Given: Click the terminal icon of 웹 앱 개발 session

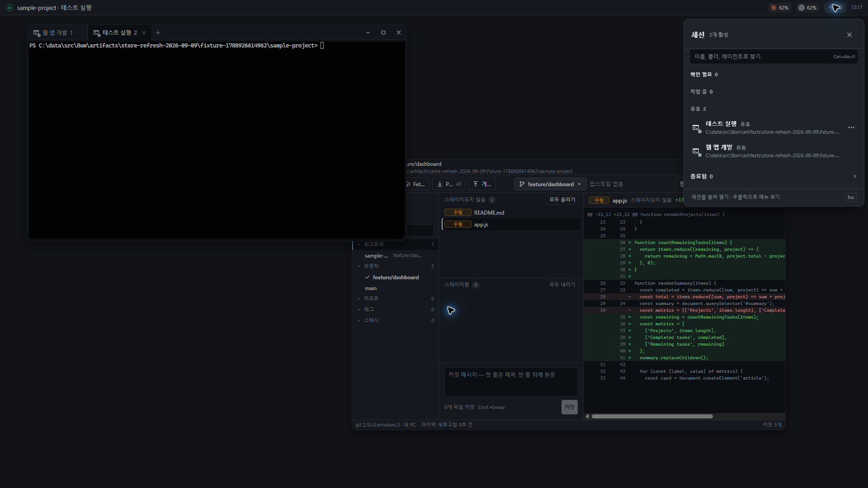Looking at the screenshot, I should tap(696, 151).
